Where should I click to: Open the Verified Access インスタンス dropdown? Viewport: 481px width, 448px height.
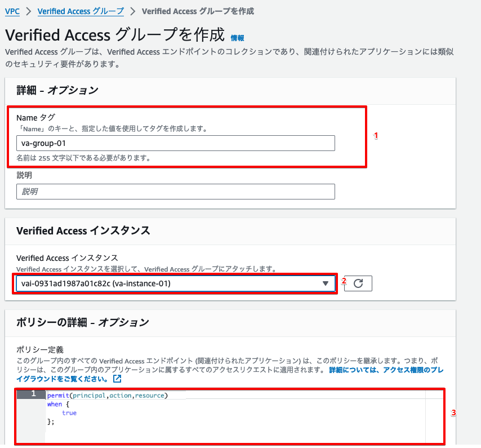[176, 283]
